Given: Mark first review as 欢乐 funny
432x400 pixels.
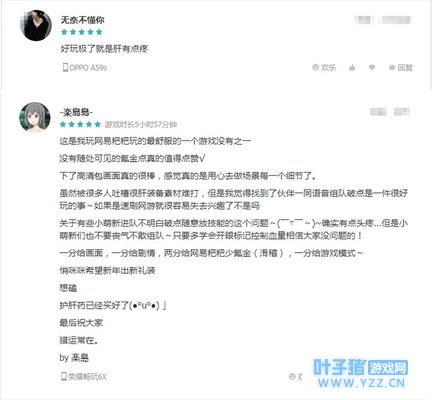Looking at the screenshot, I should pos(324,68).
